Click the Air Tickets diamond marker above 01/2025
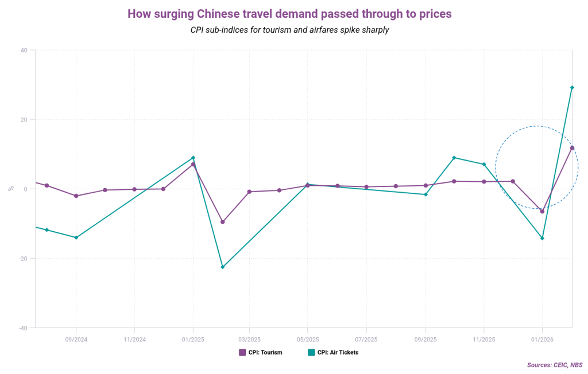 coord(193,158)
